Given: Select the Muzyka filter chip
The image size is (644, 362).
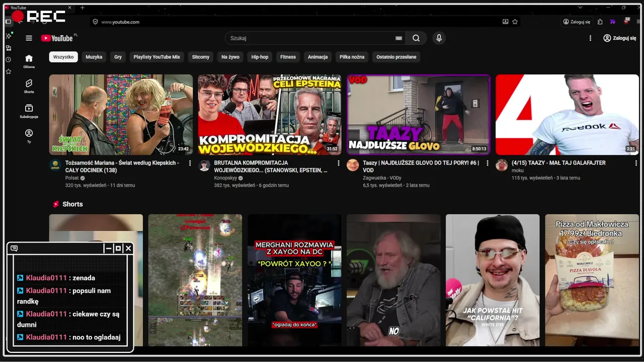Looking at the screenshot, I should [x=94, y=57].
